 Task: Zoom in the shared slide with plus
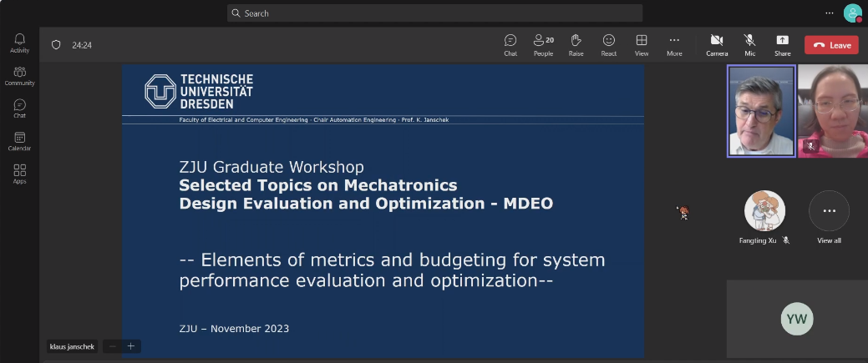(131, 346)
